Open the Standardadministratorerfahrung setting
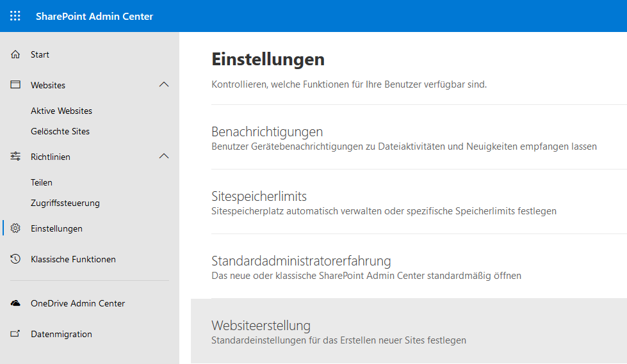This screenshot has height=364, width=627. (x=419, y=267)
